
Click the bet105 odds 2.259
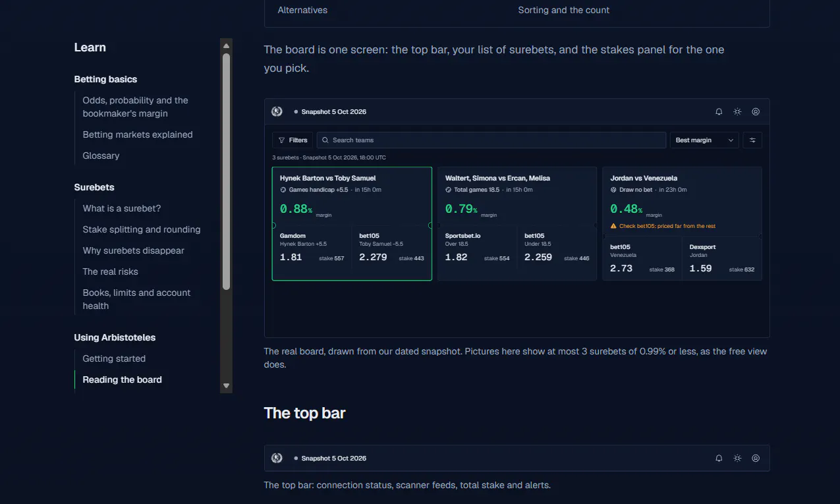coord(538,258)
